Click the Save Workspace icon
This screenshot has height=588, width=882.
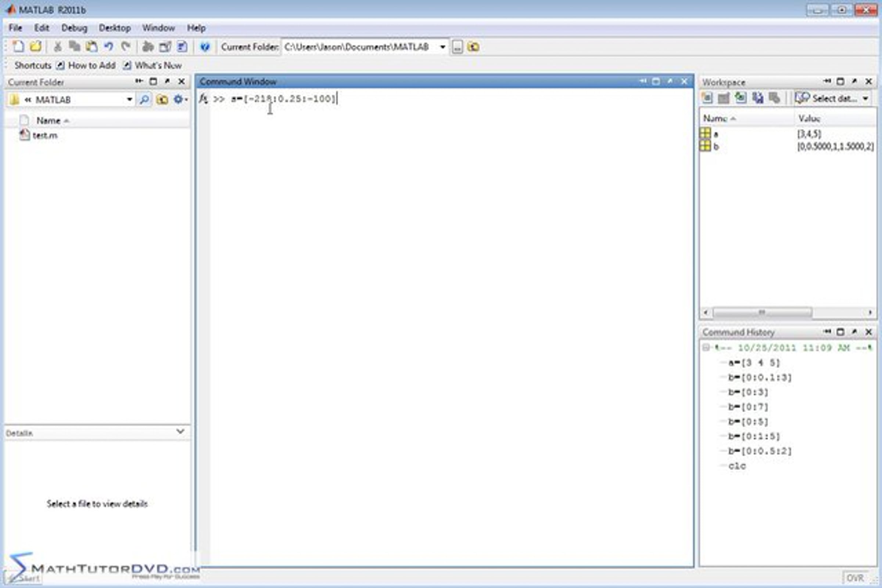758,98
